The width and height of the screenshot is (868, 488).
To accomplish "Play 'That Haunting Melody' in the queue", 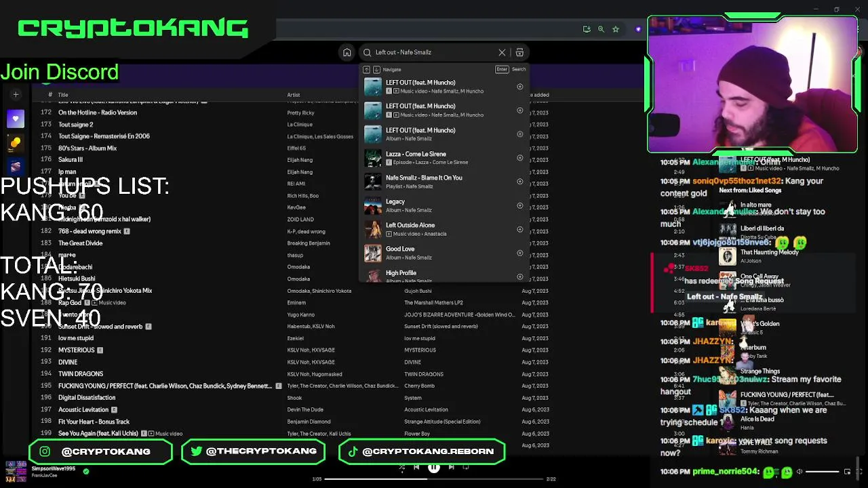I will (x=770, y=252).
